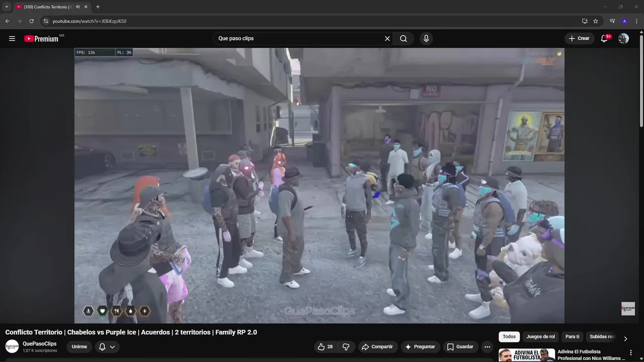Select the Subidas recientes chip
This screenshot has width=644, height=362.
tap(602, 337)
